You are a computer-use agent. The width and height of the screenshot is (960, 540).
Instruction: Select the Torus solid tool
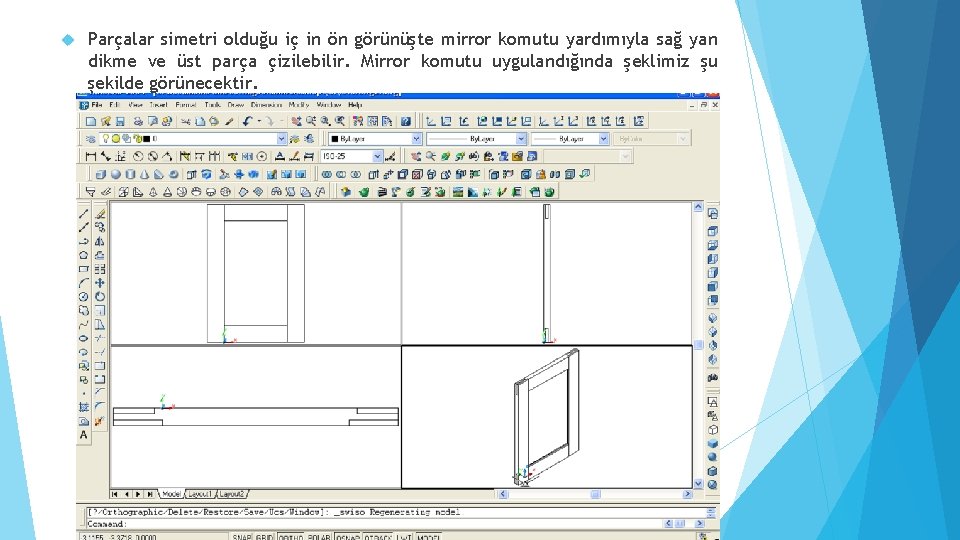point(174,174)
